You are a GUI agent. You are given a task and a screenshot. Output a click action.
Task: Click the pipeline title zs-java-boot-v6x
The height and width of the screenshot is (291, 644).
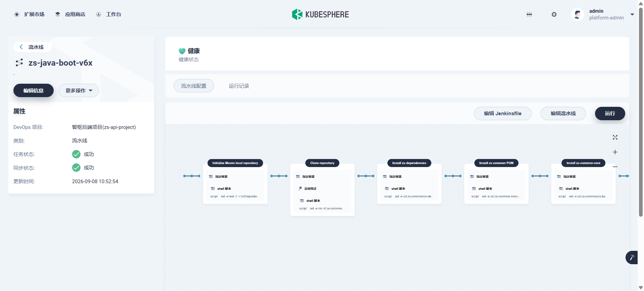pyautogui.click(x=60, y=63)
